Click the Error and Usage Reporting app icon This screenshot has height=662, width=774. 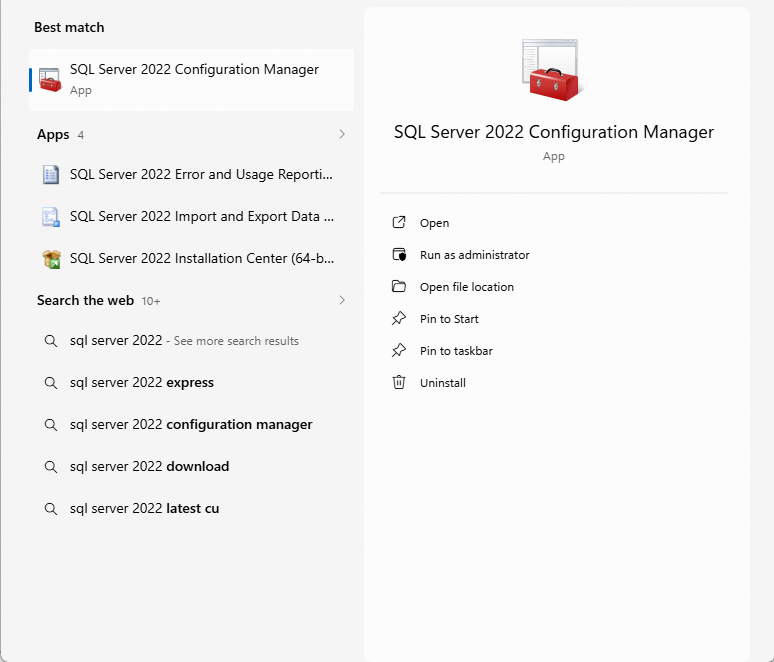click(51, 175)
